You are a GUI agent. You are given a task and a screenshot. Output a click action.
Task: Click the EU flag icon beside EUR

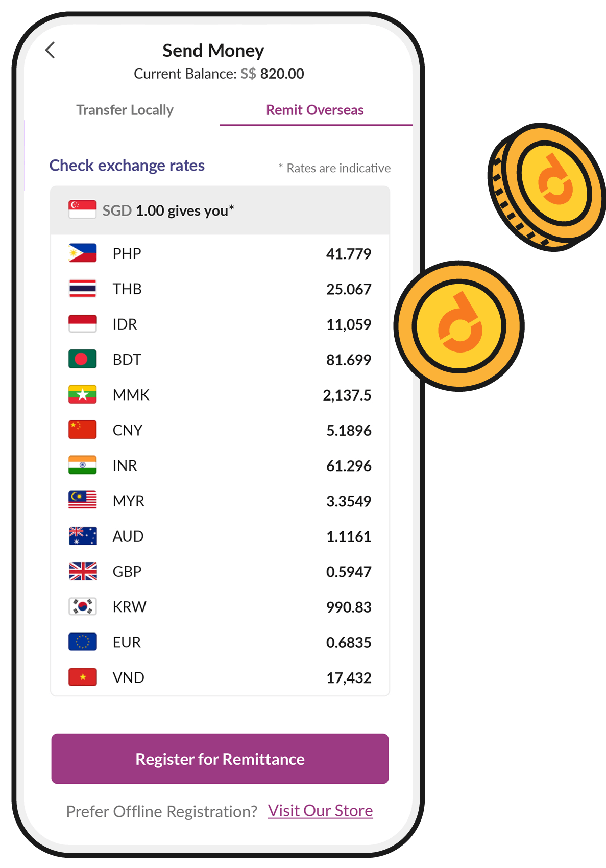[82, 642]
